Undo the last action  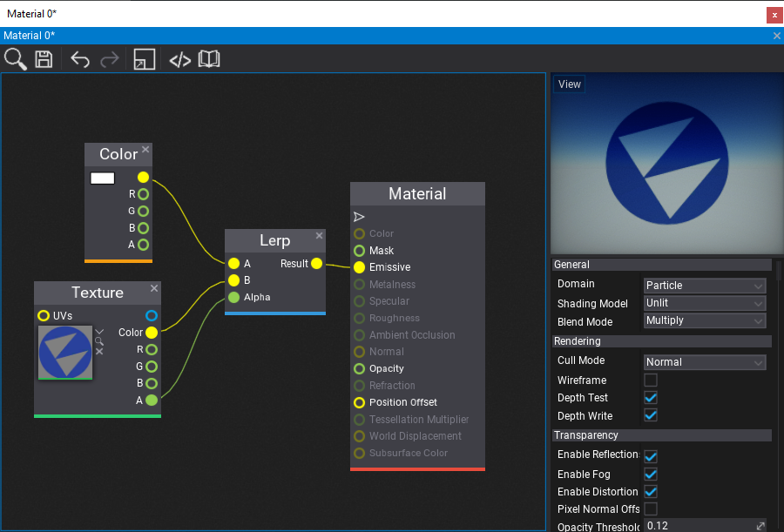(x=80, y=59)
